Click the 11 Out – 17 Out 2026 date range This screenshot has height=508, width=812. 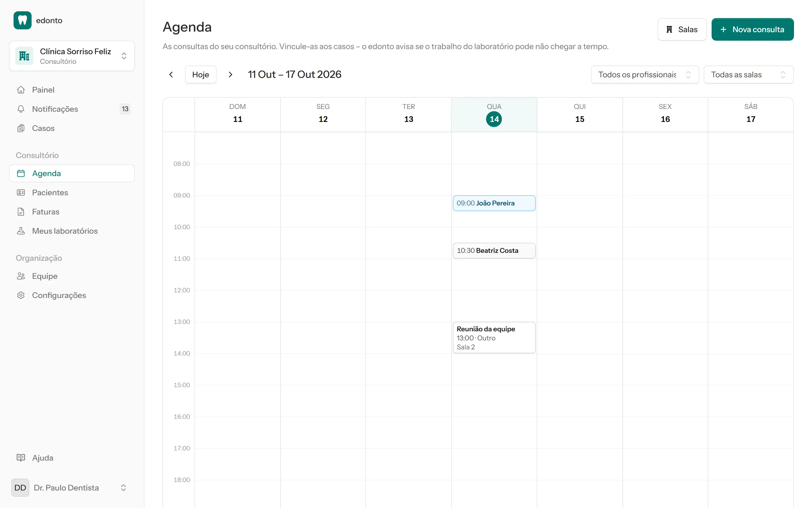pos(295,75)
